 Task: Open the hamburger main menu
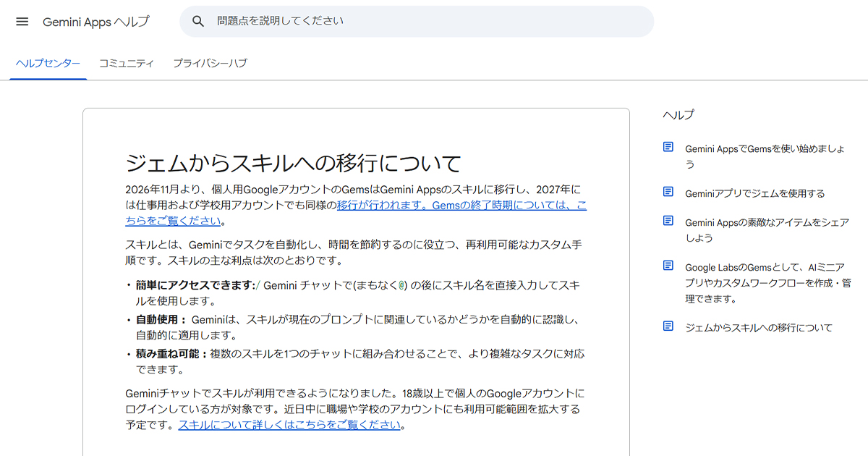pos(22,22)
